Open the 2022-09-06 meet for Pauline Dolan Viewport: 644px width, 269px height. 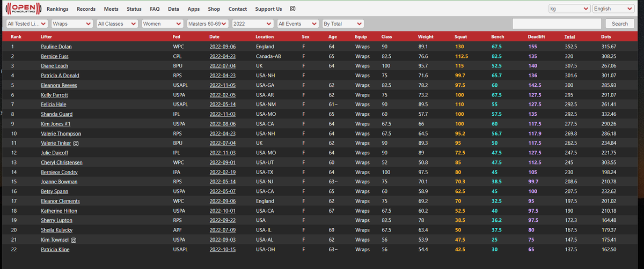pos(222,47)
